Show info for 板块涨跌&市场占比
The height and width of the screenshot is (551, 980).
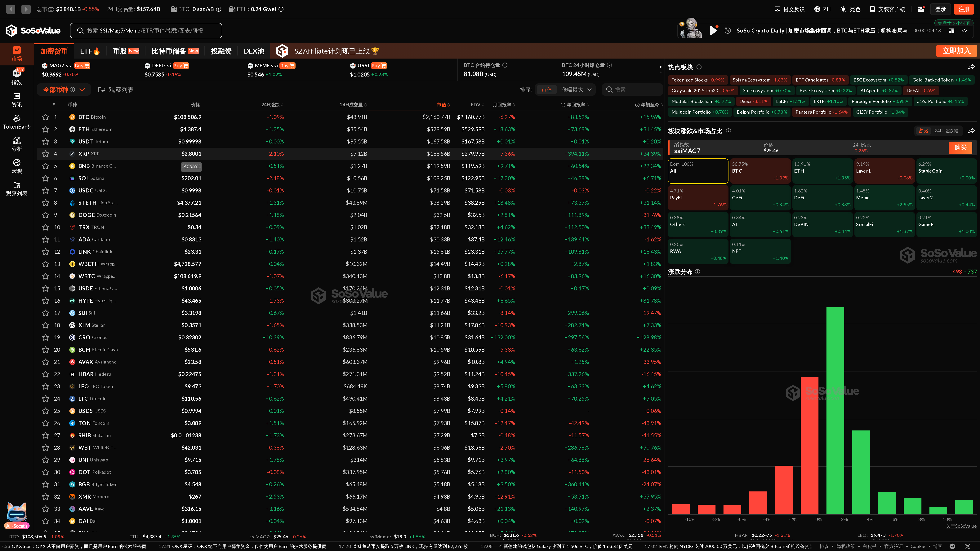728,131
